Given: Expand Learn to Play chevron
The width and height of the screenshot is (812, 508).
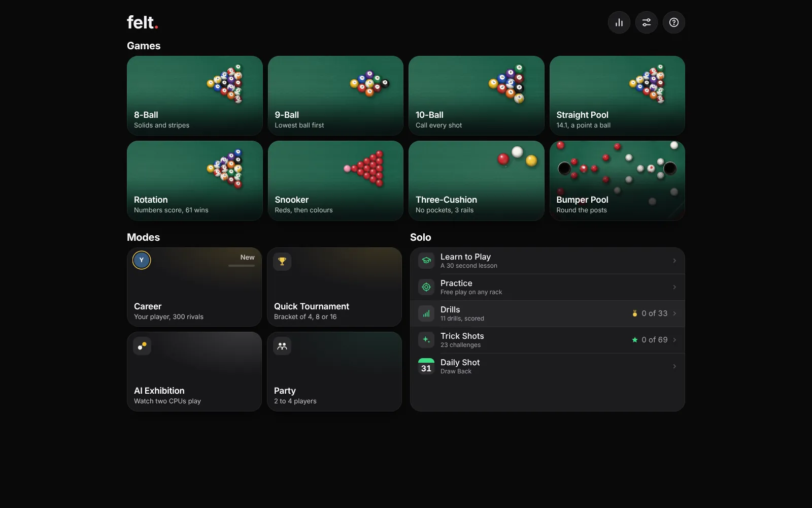Looking at the screenshot, I should click(674, 261).
